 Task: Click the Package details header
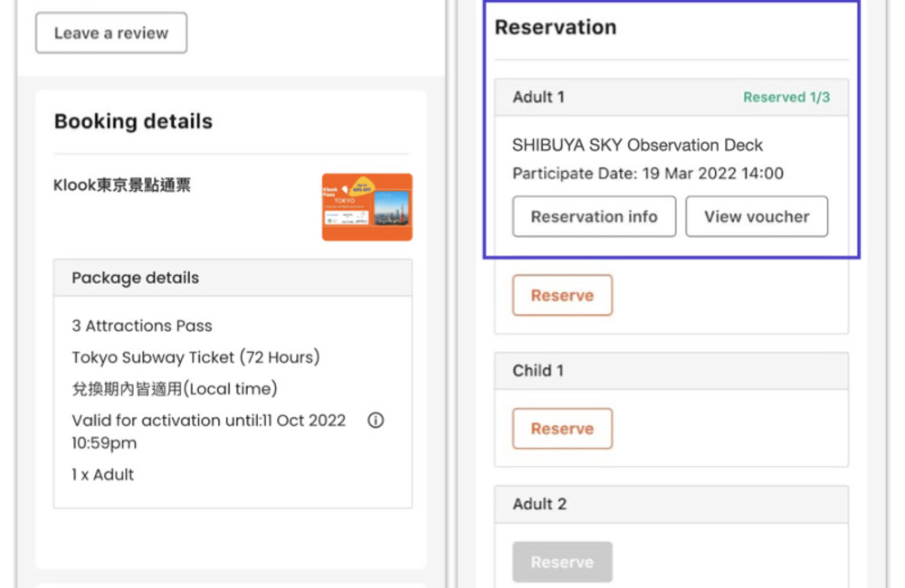pos(136,279)
